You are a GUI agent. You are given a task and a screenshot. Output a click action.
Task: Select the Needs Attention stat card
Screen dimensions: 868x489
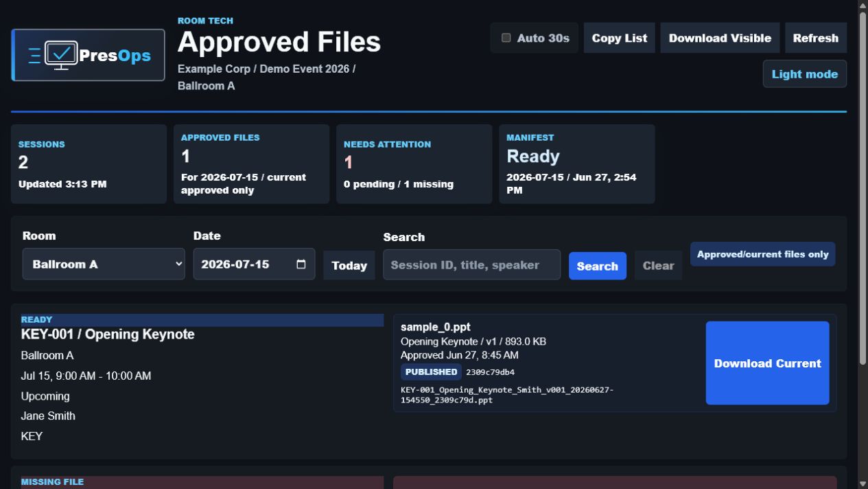click(414, 164)
